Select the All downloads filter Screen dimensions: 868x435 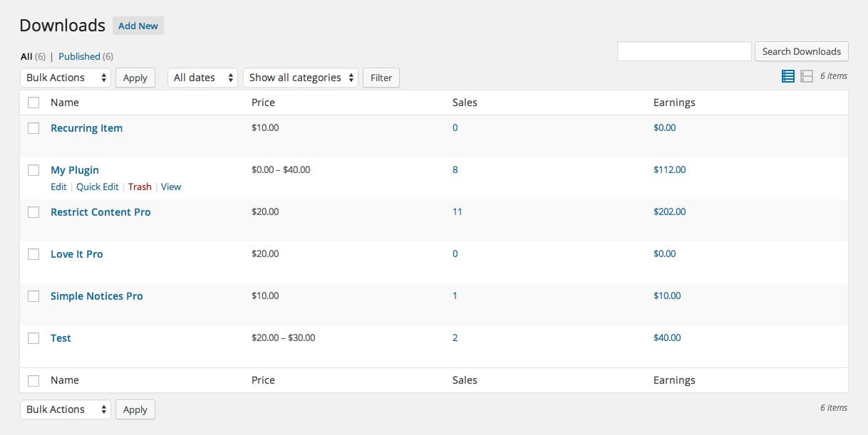[x=26, y=56]
